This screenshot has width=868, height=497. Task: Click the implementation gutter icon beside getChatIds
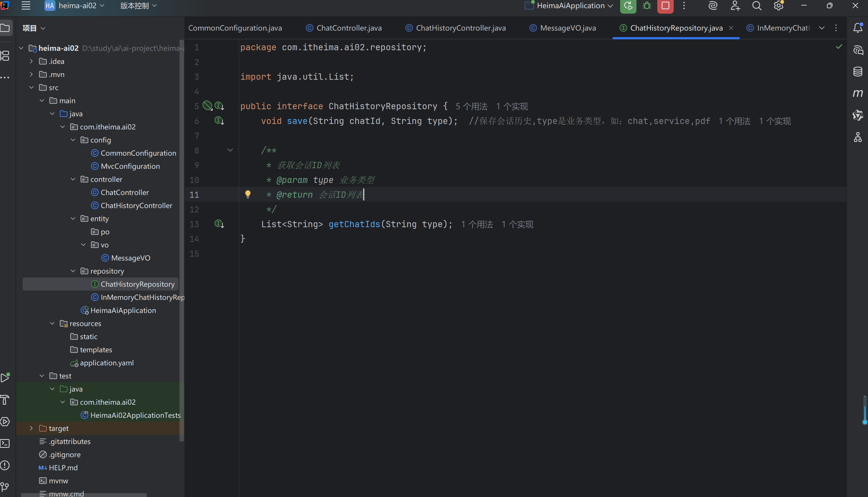click(x=219, y=224)
